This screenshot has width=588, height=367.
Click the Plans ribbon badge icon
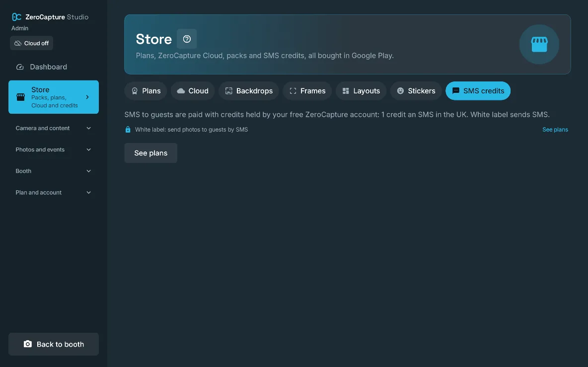135,91
